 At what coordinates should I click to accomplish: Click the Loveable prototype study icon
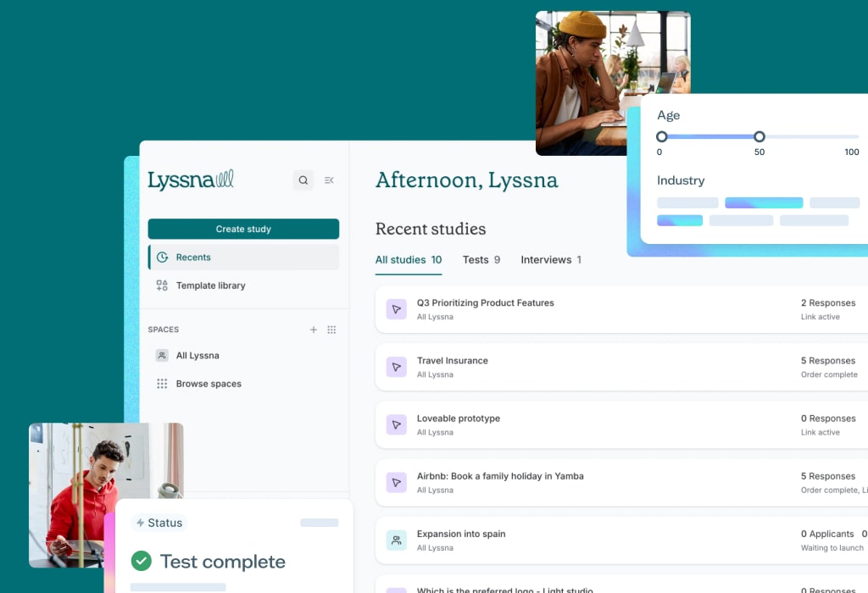click(x=397, y=424)
